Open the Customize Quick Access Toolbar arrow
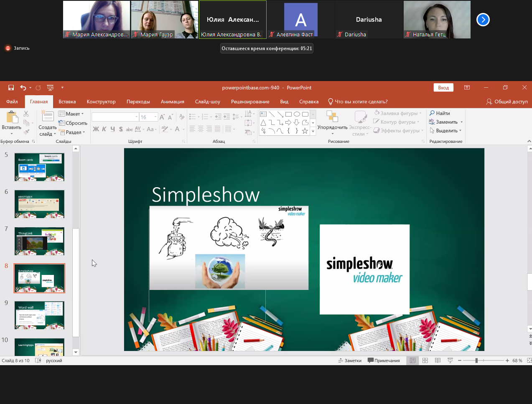This screenshot has height=404, width=532. coord(62,88)
